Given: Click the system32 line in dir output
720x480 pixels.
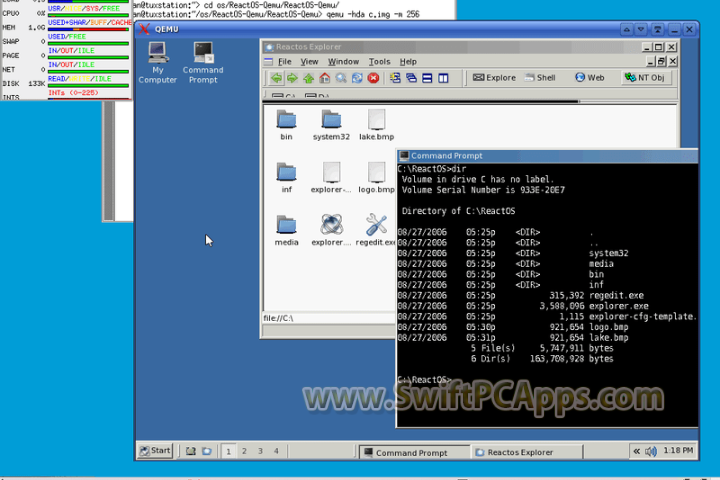Looking at the screenshot, I should pos(513,253).
